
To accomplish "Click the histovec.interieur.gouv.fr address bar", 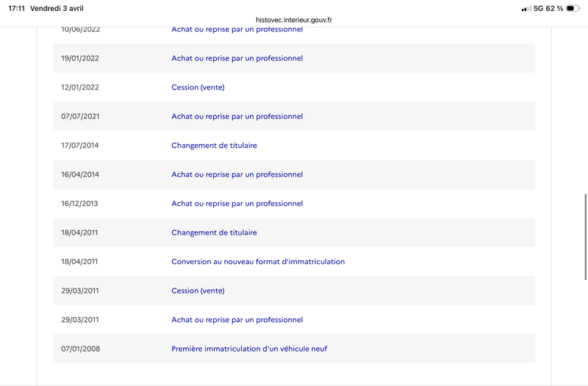I will (x=293, y=21).
